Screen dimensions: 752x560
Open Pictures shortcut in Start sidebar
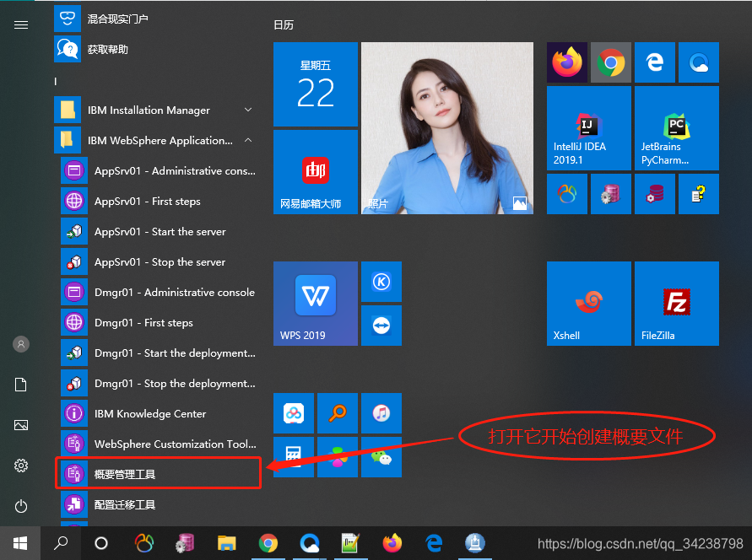click(20, 425)
